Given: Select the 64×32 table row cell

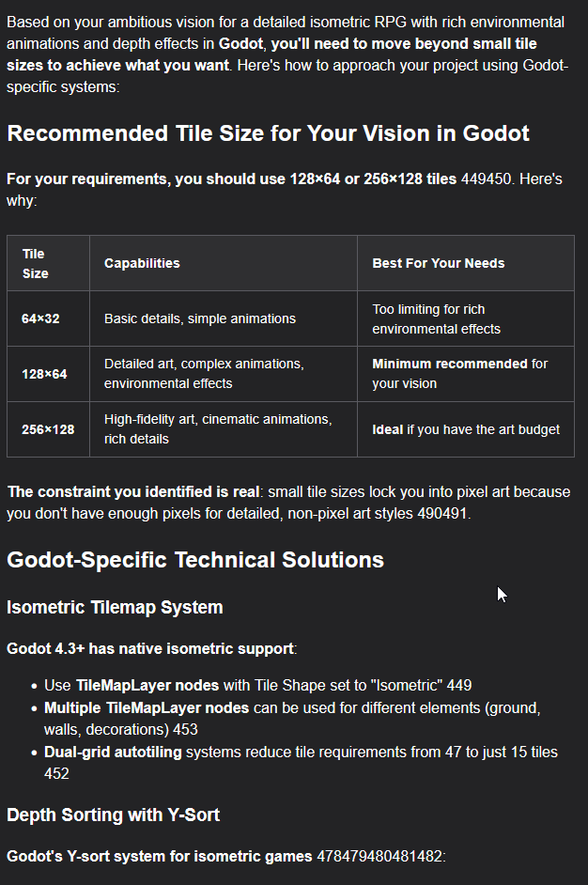Looking at the screenshot, I should tap(40, 318).
